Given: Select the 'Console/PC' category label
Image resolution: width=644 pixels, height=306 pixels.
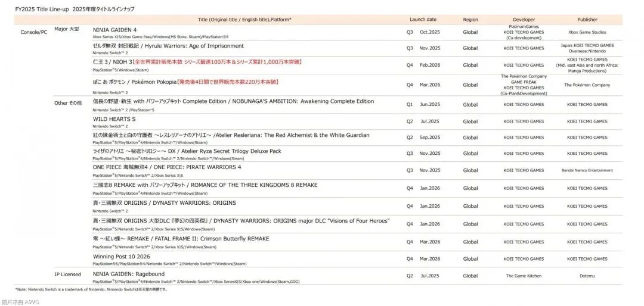Looking at the screenshot, I should [33, 32].
